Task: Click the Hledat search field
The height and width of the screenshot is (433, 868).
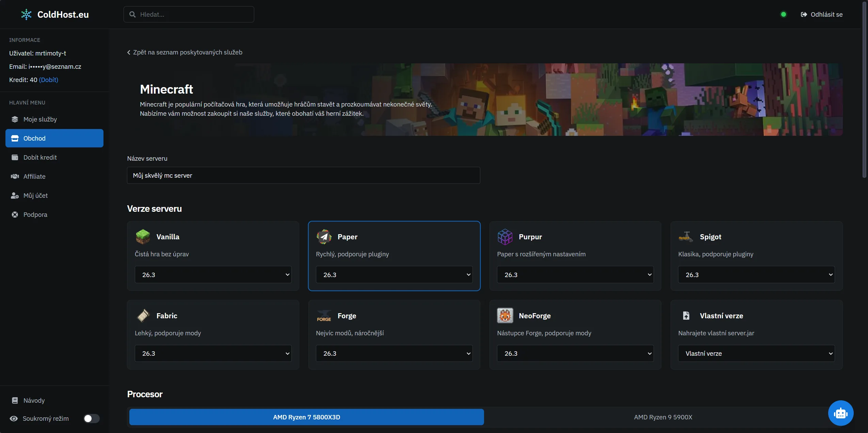Action: [x=189, y=14]
